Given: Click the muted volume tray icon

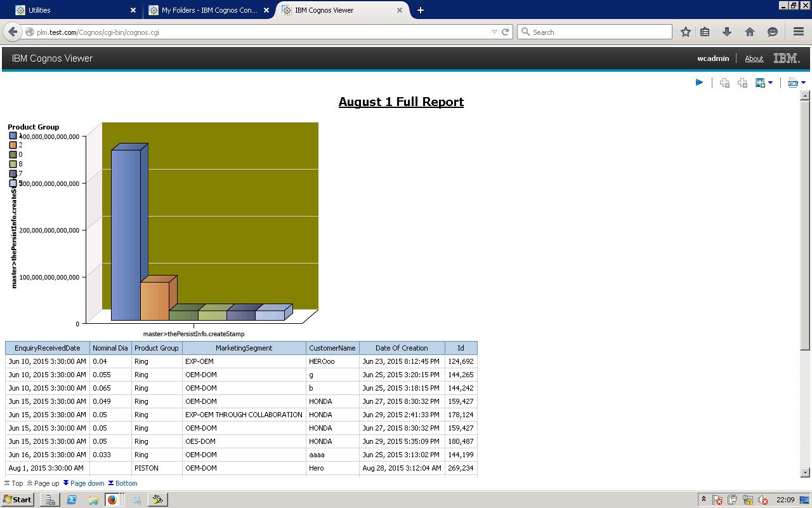Looking at the screenshot, I should (x=763, y=500).
